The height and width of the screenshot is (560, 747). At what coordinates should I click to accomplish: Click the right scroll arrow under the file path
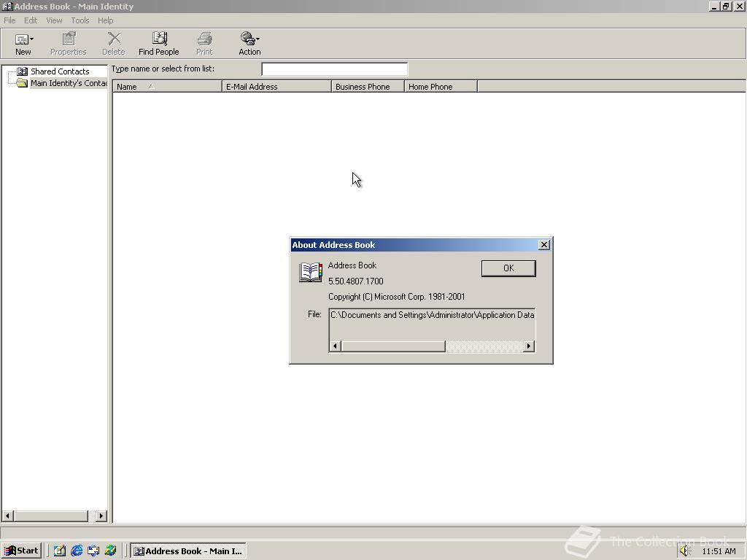528,346
